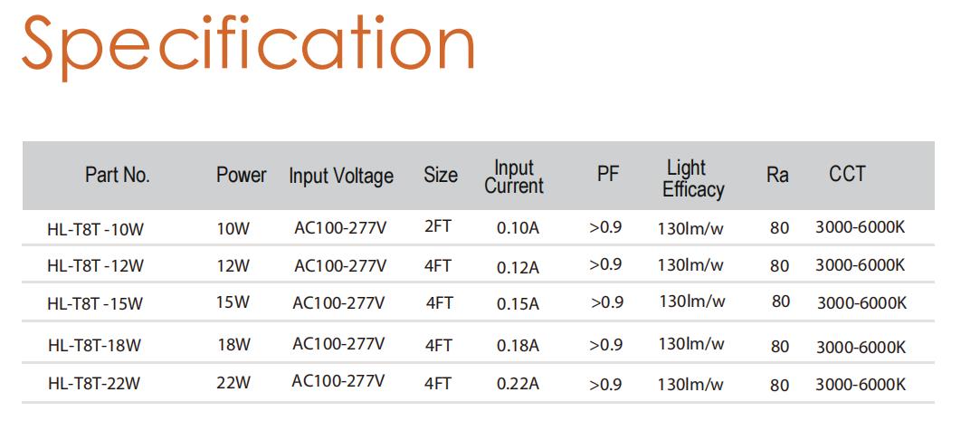Click part number HL-T8T-18W
This screenshot has height=421, width=980.
pyautogui.click(x=95, y=345)
